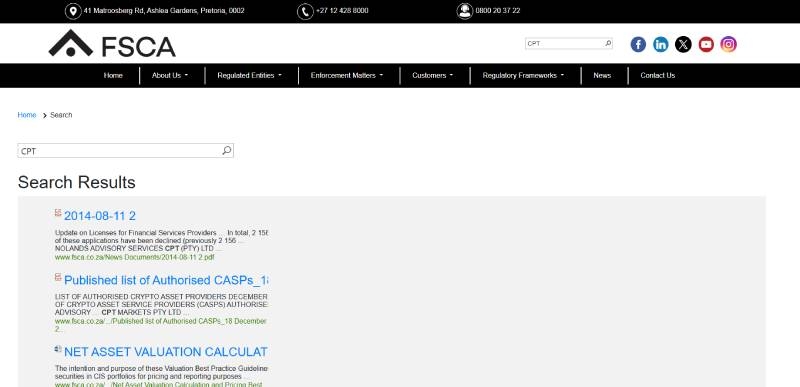This screenshot has height=387, width=800.
Task: Expand the Regulated Entities dropdown menu
Action: pyautogui.click(x=249, y=75)
